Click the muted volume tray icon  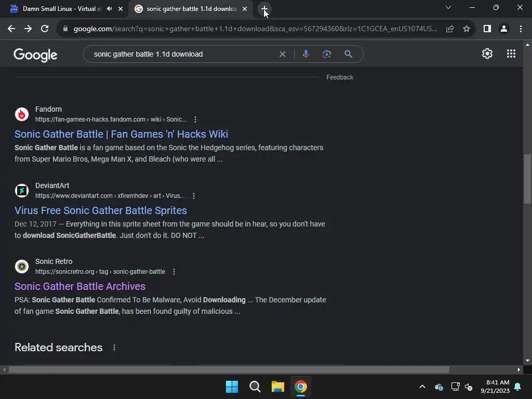469,387
